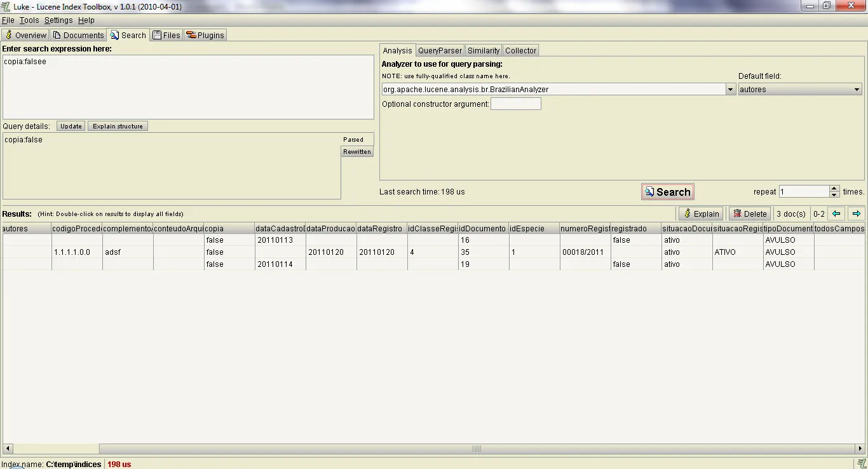
Task: Click the codigoProced column header
Action: [x=78, y=228]
